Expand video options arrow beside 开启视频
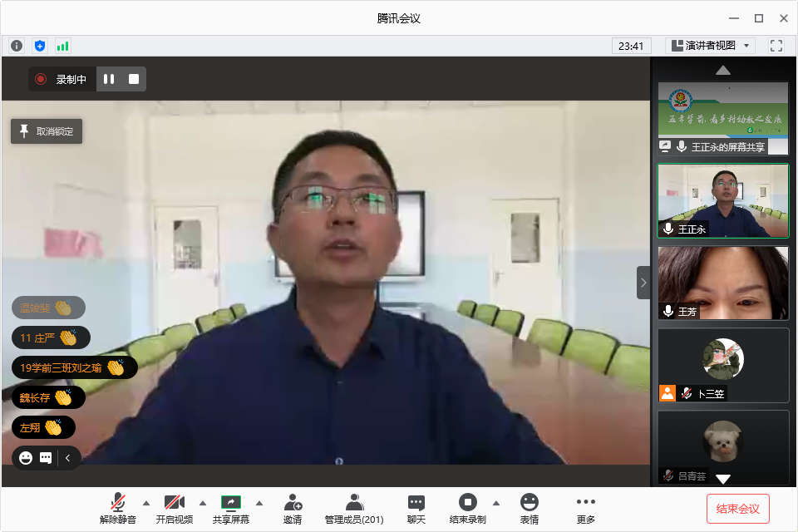The image size is (798, 532). point(203,503)
